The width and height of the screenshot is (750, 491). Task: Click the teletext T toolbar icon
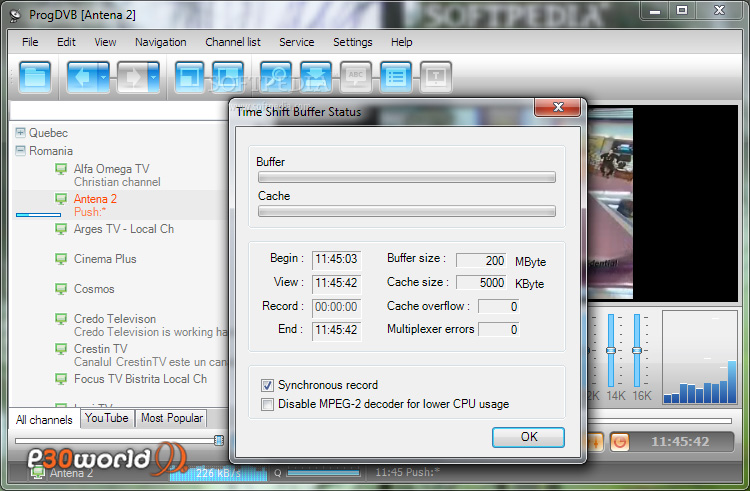click(x=436, y=77)
